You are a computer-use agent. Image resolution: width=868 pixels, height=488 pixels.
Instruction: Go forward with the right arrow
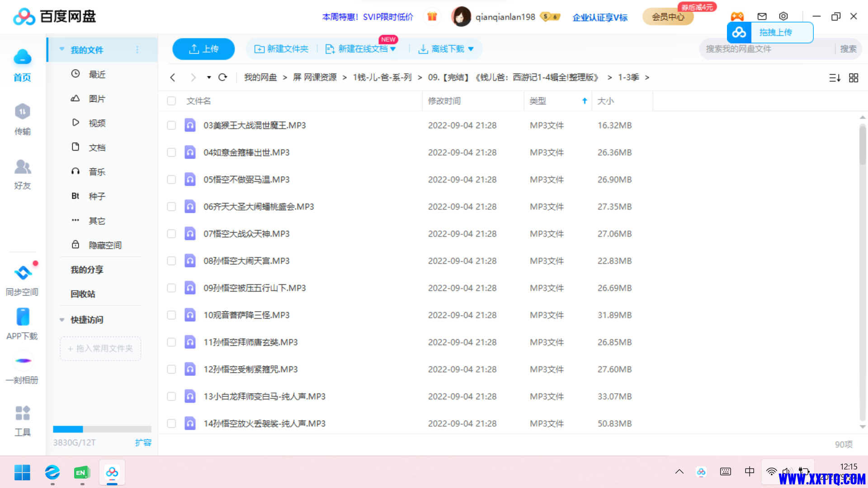tap(193, 77)
